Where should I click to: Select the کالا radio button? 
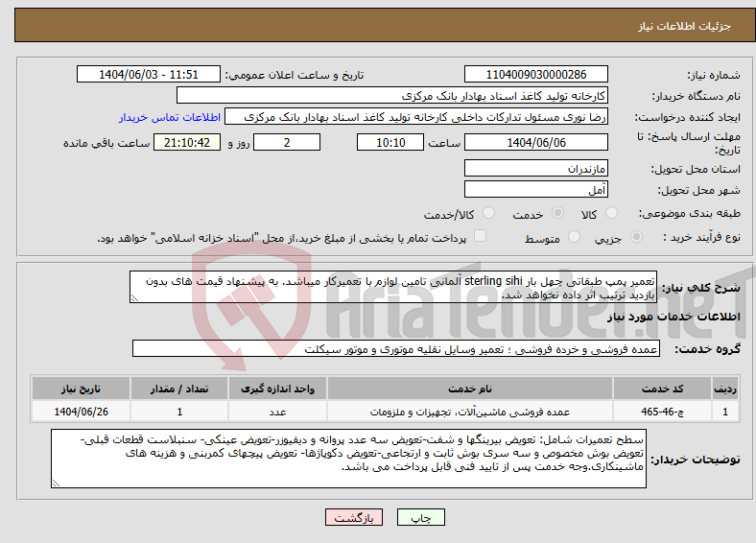point(611,213)
